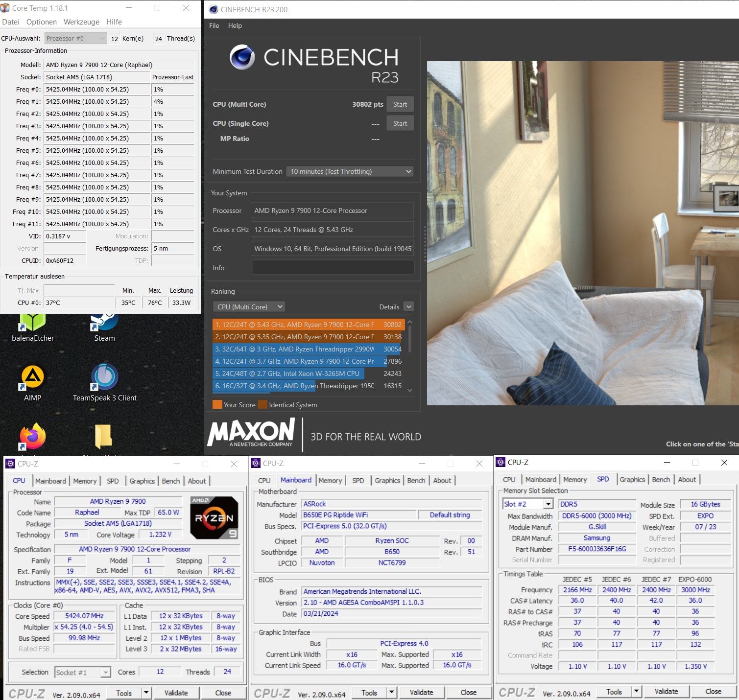The image size is (739, 700).
Task: Switch to Memory tab in the CPU-tab CPU-Z window
Action: point(85,481)
